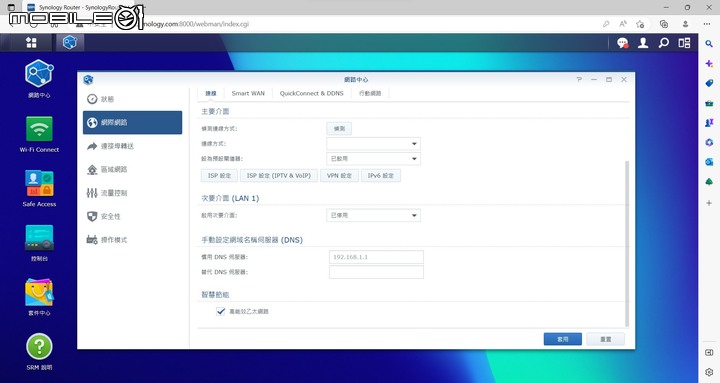This screenshot has height=383, width=720.
Task: Open notifications chat bubble icon
Action: pos(623,43)
